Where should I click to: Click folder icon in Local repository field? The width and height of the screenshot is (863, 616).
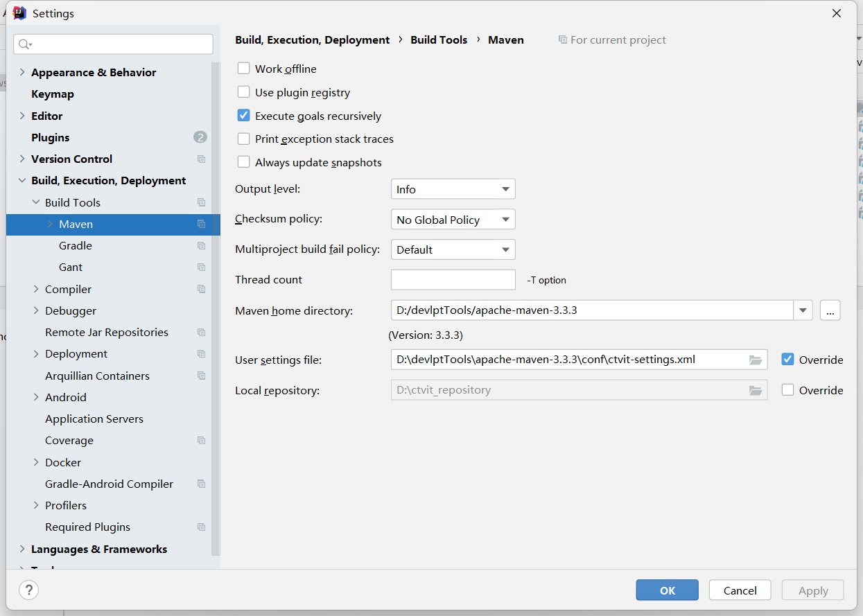tap(756, 391)
